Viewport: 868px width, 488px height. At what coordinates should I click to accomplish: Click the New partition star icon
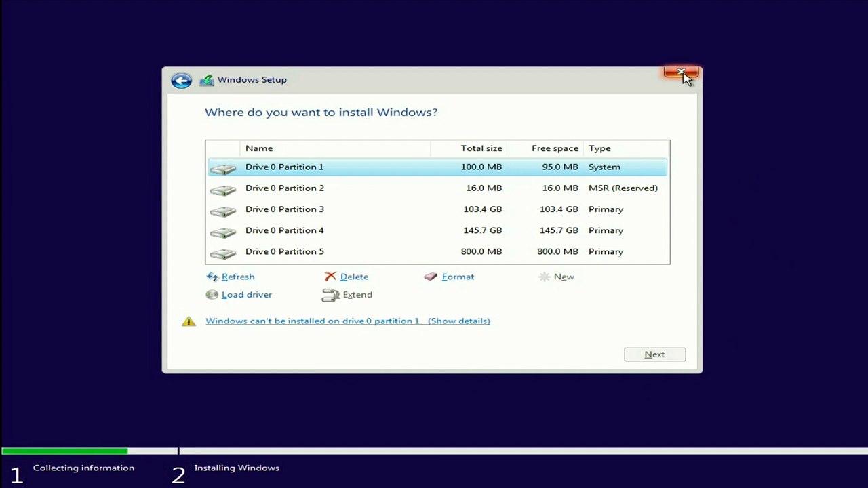click(x=544, y=277)
